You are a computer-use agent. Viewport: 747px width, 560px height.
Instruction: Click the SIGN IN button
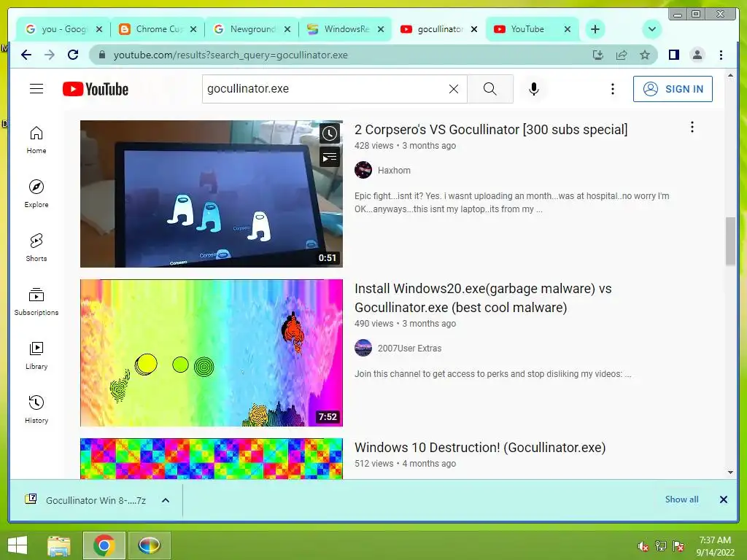click(673, 89)
